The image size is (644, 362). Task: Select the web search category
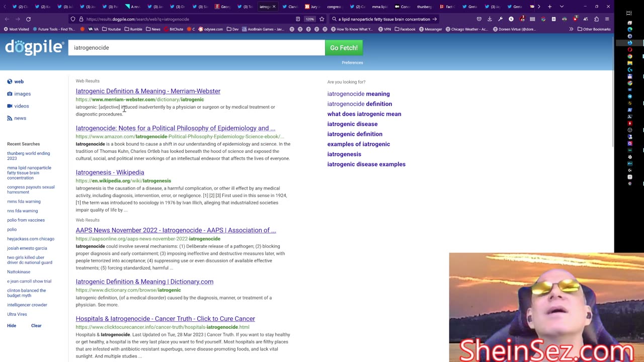(16, 81)
